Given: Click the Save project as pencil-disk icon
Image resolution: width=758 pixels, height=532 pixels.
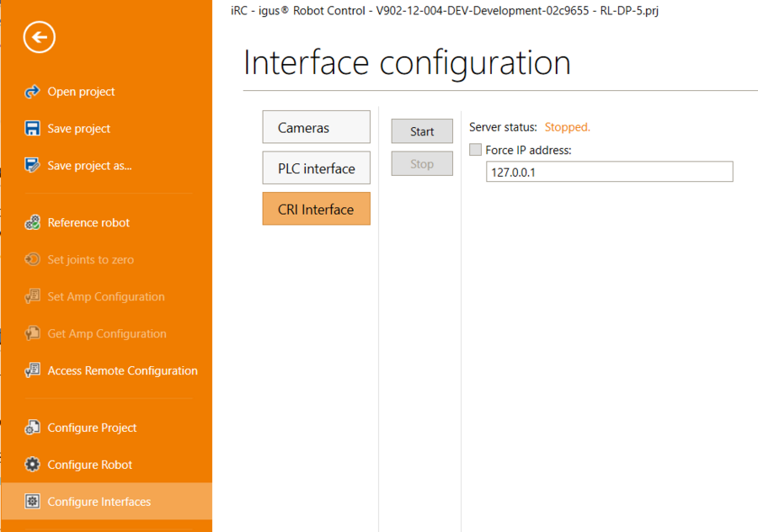Looking at the screenshot, I should pos(32,165).
